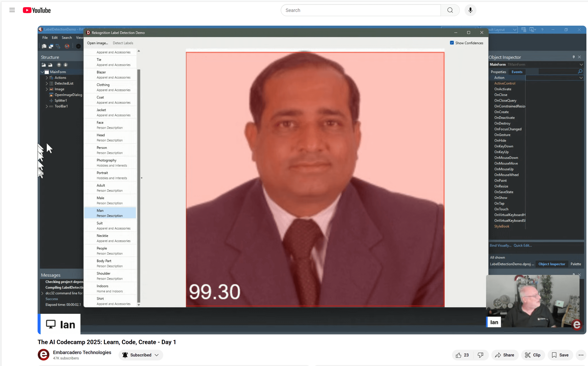The height and width of the screenshot is (366, 588).
Task: Select the Man label in the list
Action: (110, 213)
